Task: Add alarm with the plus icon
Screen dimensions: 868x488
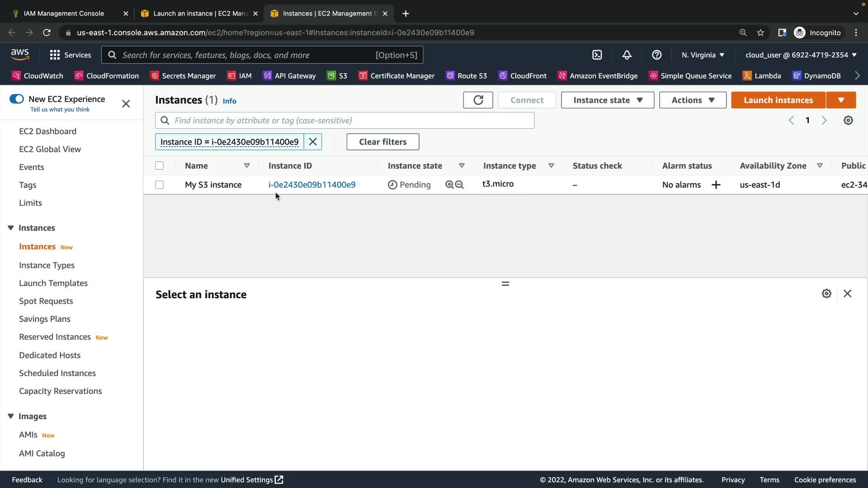Action: [x=716, y=185]
